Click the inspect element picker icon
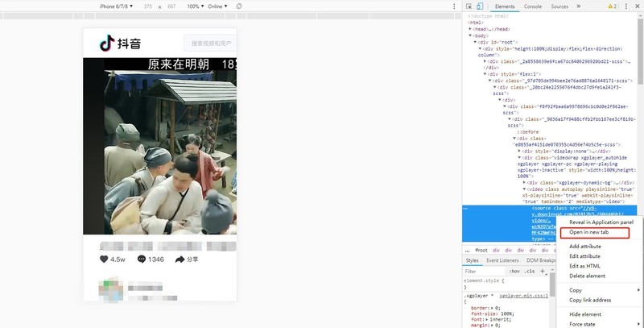Screen dimensions: 644x328 coord(469,6)
